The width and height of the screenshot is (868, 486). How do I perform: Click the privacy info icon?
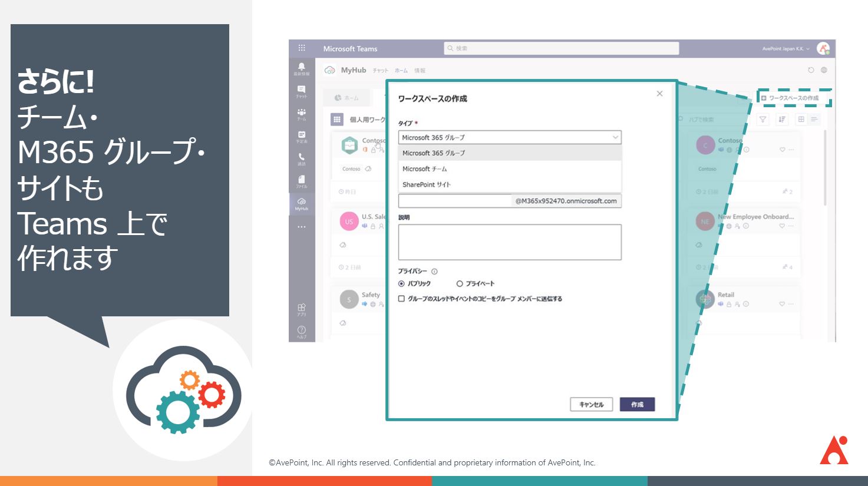[x=434, y=272]
